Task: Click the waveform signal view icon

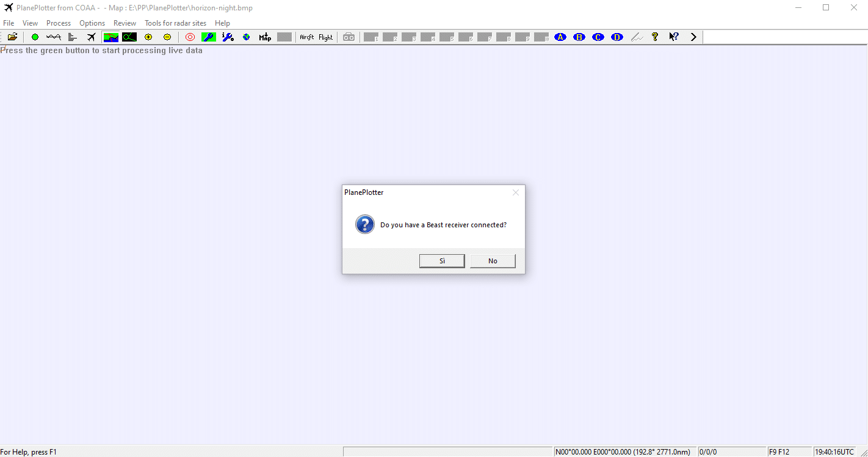Action: point(54,37)
